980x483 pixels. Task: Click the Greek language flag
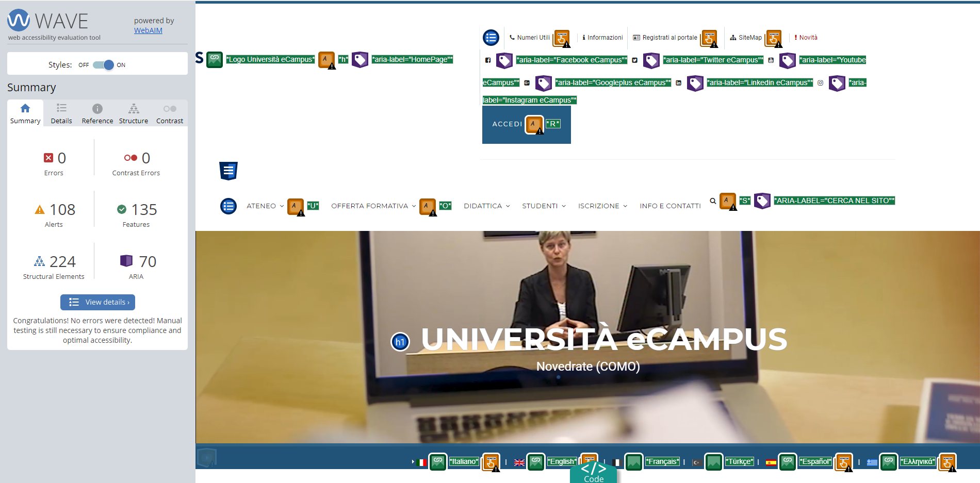click(x=872, y=462)
